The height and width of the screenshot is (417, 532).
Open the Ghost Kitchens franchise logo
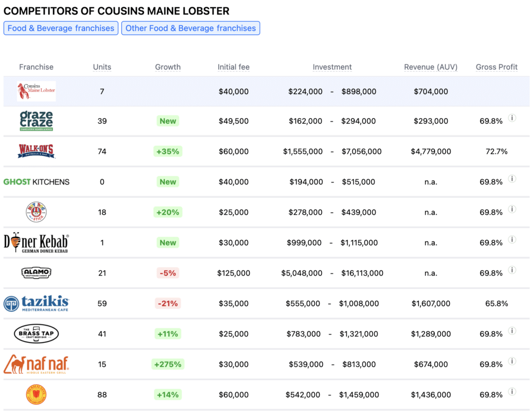36,181
